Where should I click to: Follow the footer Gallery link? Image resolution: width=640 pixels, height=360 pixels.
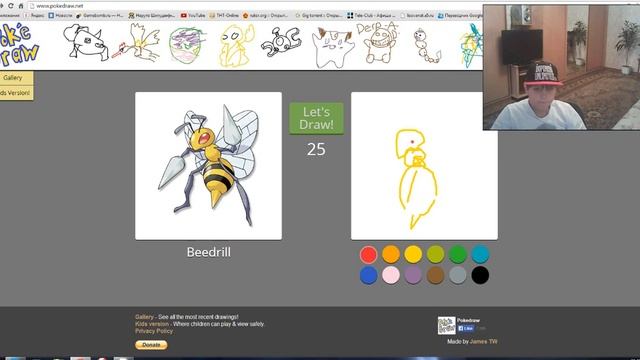tap(144, 317)
